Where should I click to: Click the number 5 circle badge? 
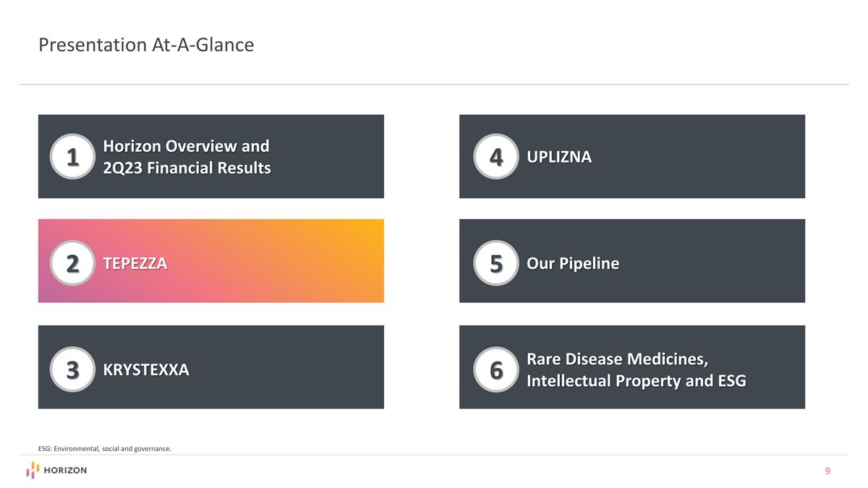[496, 263]
